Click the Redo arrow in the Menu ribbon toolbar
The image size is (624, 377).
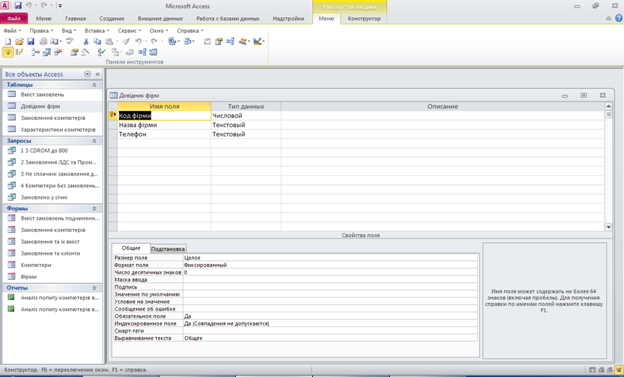[154, 41]
